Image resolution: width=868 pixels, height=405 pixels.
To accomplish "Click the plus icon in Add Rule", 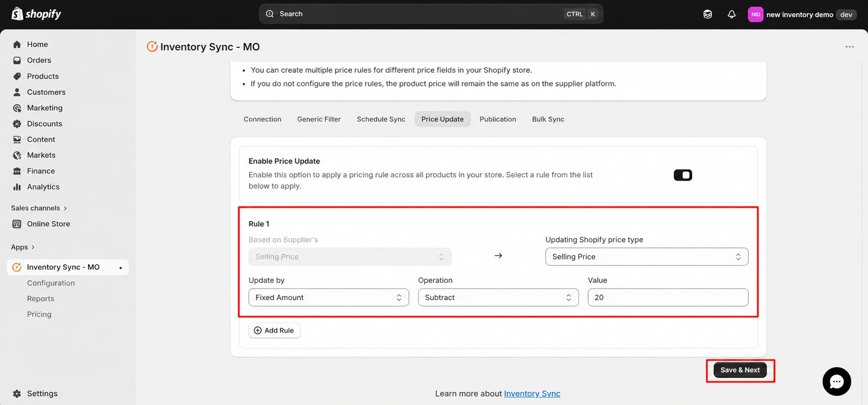I will tap(258, 330).
